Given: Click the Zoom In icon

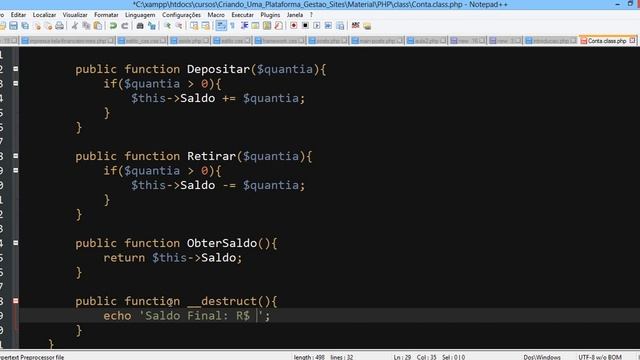Looking at the screenshot, I should pos(167,26).
